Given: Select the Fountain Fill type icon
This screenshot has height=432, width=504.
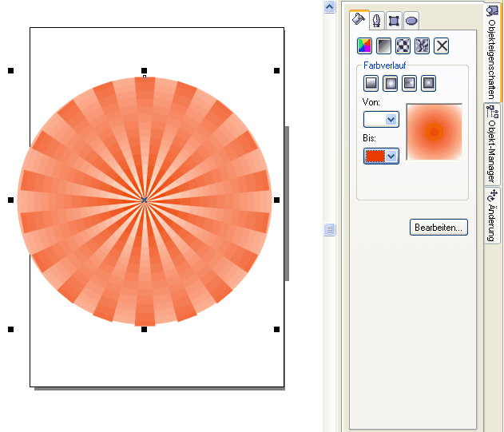Looking at the screenshot, I should click(x=383, y=46).
